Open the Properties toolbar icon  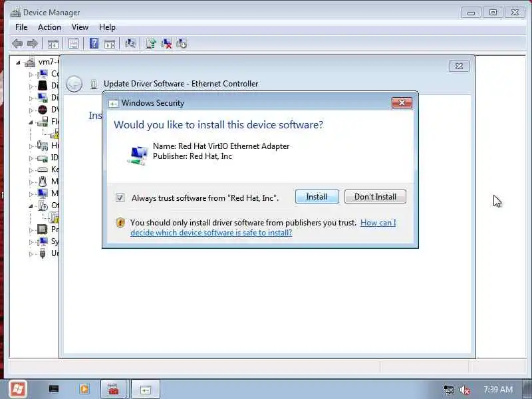click(x=73, y=43)
